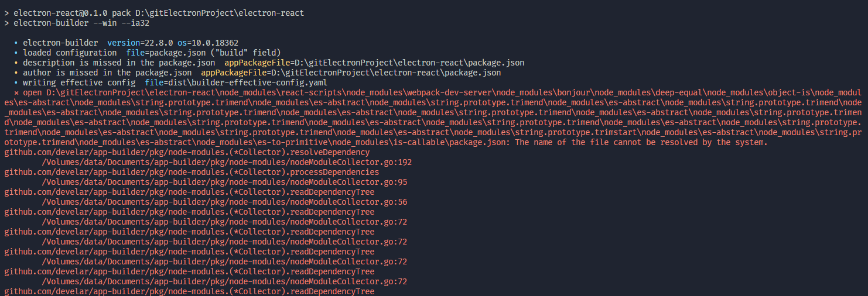Click version=22.8.0 text
868x296 pixels.
140,43
